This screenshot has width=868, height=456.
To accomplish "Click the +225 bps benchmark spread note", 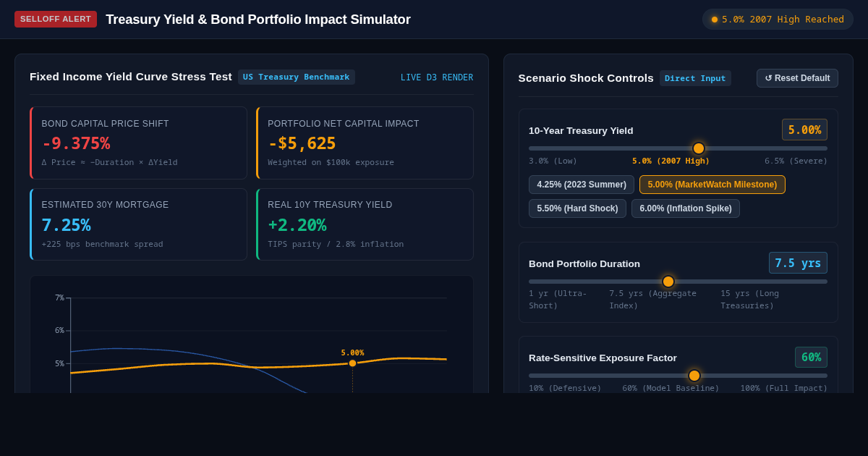I will click(102, 244).
